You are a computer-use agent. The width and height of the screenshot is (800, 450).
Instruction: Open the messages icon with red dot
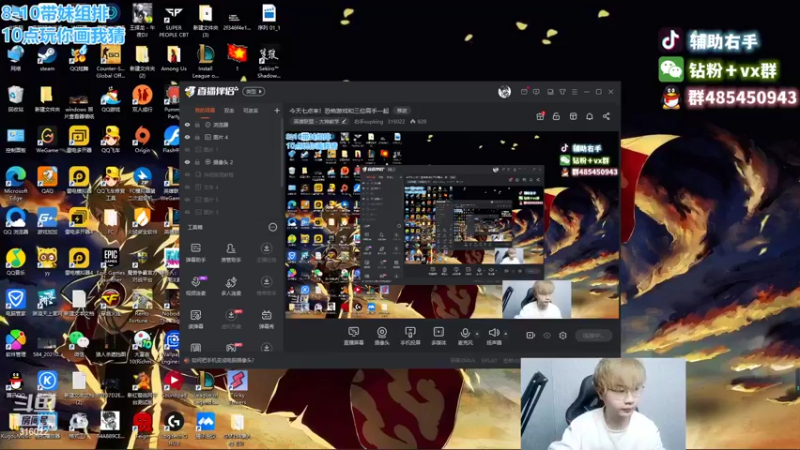click(x=524, y=92)
